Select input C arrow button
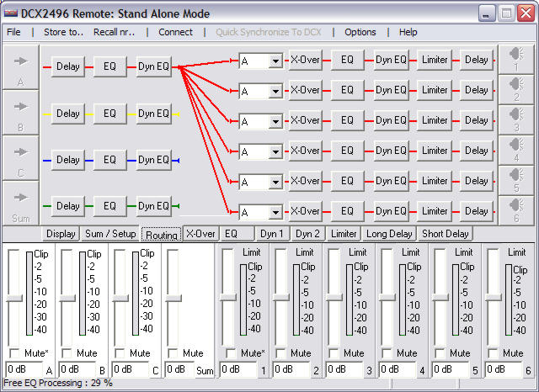The image size is (539, 392). point(20,158)
